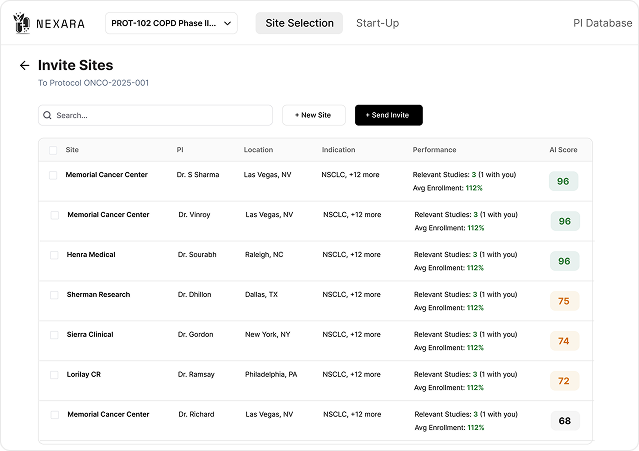The height and width of the screenshot is (451, 639).
Task: Click the Location column header
Action: pyautogui.click(x=258, y=150)
